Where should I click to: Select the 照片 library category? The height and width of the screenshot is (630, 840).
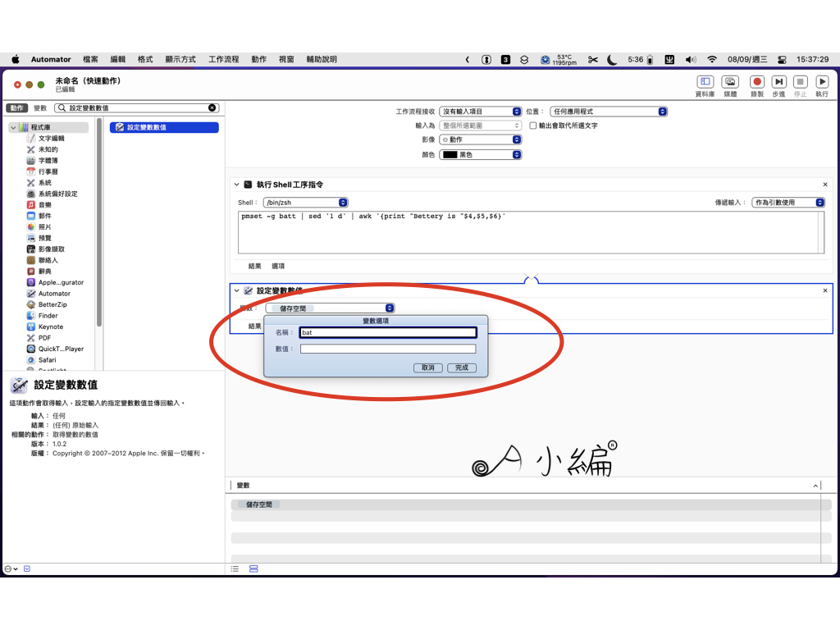tap(44, 227)
